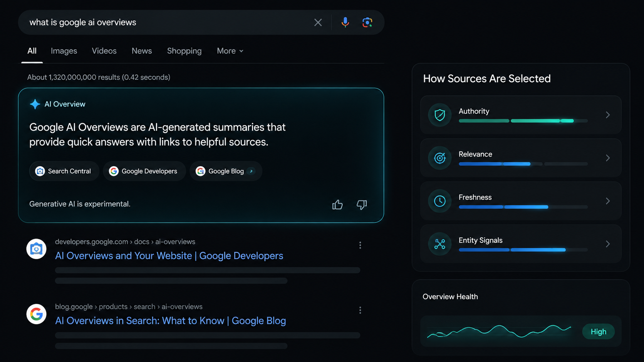This screenshot has height=362, width=644.
Task: Open the More search filters dropdown
Action: click(x=230, y=51)
